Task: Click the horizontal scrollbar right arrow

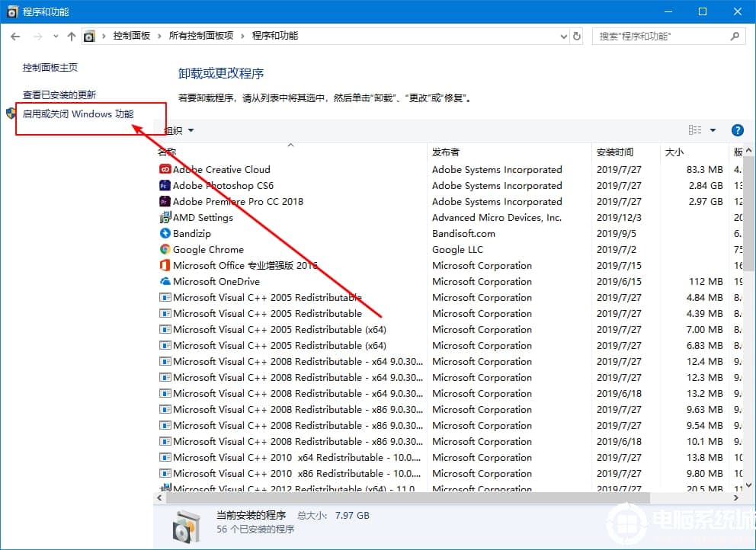Action: 736,498
